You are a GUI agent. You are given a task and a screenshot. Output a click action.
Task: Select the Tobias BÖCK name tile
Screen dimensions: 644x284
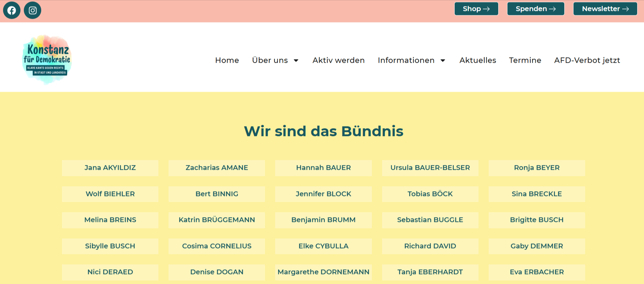pos(430,194)
